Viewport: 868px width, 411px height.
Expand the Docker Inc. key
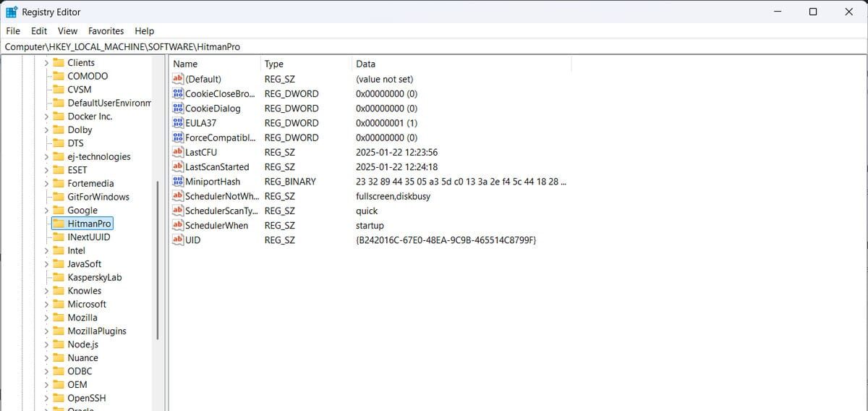pos(47,116)
